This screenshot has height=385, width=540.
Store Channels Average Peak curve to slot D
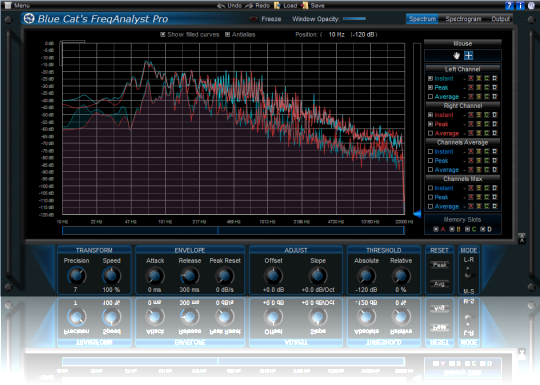(495, 160)
